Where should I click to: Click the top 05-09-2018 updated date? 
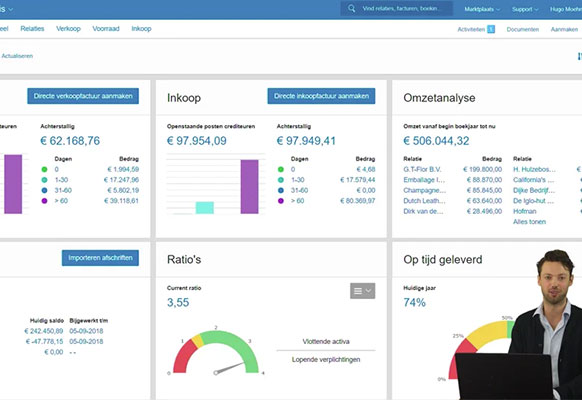point(86,331)
